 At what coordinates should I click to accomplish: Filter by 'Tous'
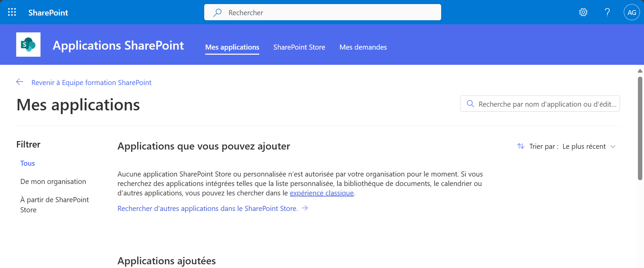(x=28, y=163)
